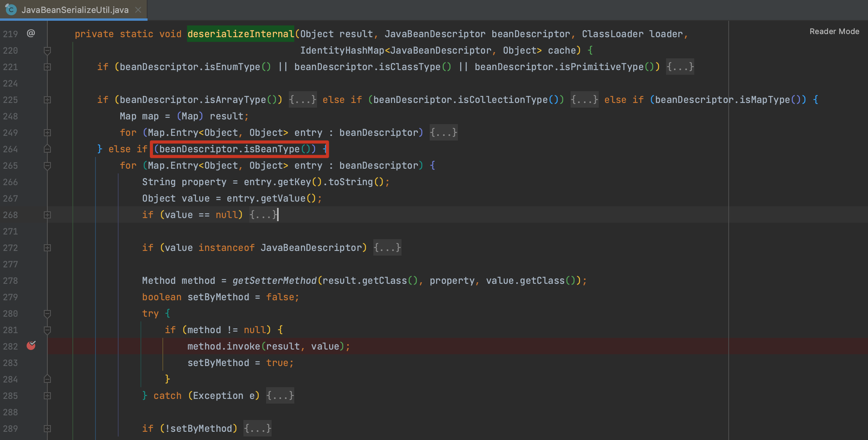Click method.invoke on line 282
The image size is (868, 440).
pyautogui.click(x=224, y=346)
